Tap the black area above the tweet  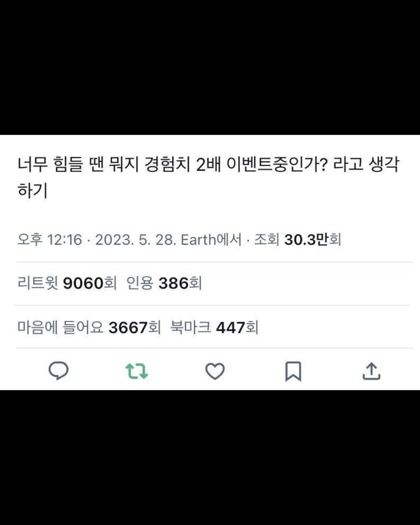[210, 67]
